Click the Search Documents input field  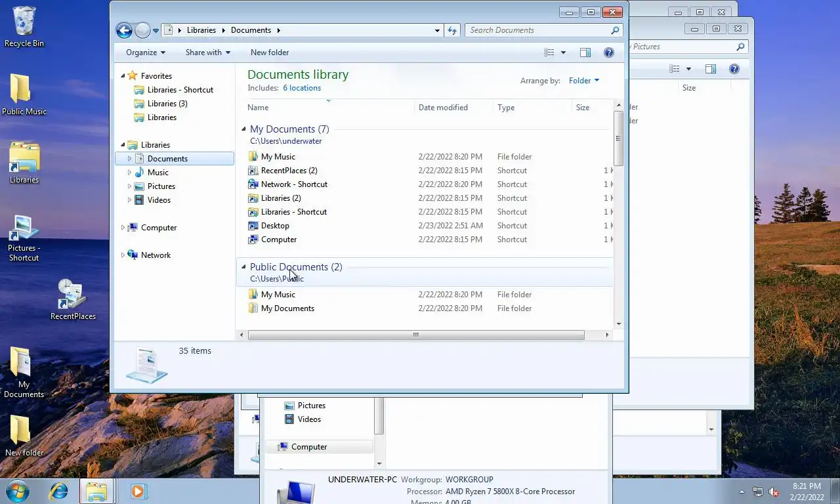tap(538, 30)
